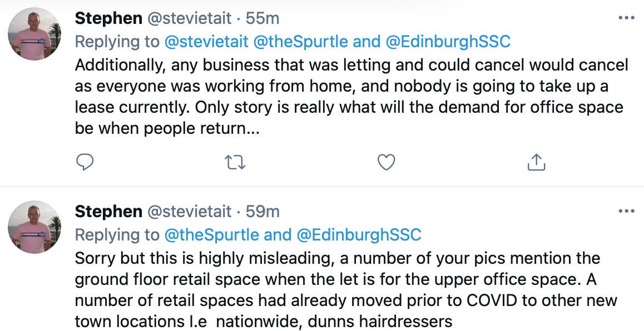Open Stephen's profile name in second tweet
644x331 pixels.
click(108, 212)
